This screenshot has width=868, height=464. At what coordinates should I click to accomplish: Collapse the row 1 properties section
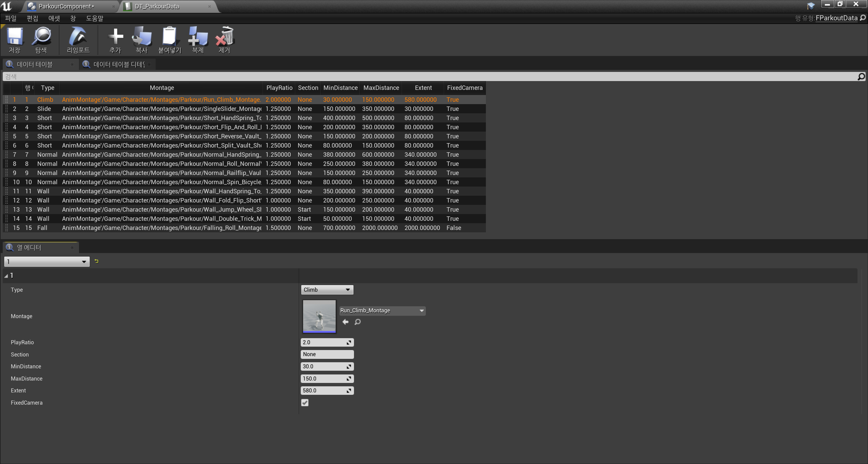(x=6, y=276)
